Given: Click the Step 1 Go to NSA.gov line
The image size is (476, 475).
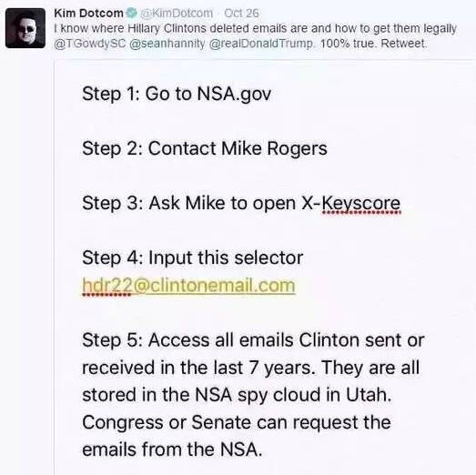Looking at the screenshot, I should [177, 94].
